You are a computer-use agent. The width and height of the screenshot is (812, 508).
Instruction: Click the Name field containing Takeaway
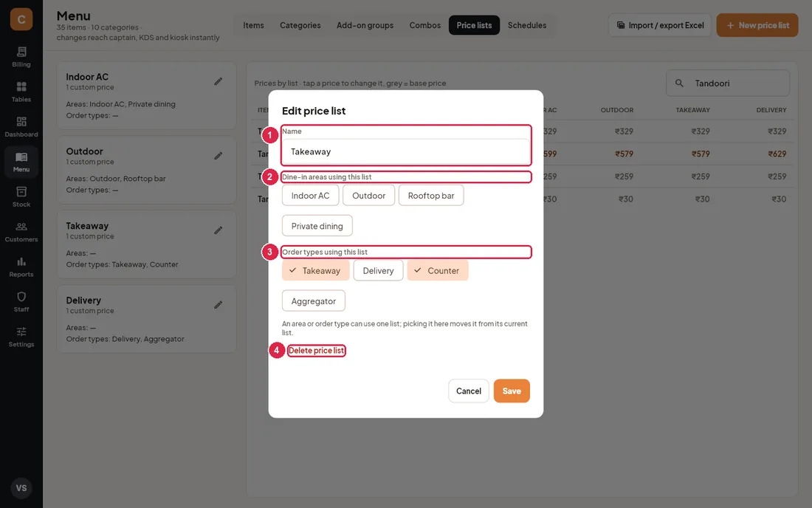406,151
